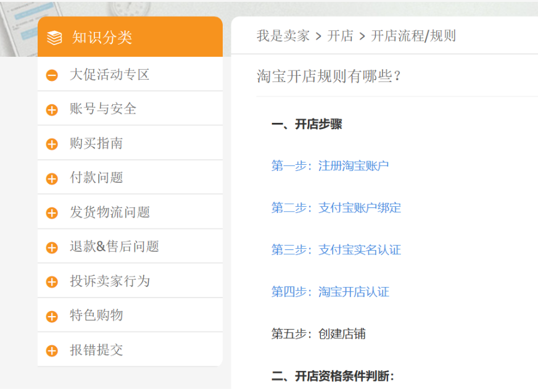This screenshot has width=538, height=392.
Task: Click the heading 一、开店步骤
Action: tap(307, 124)
